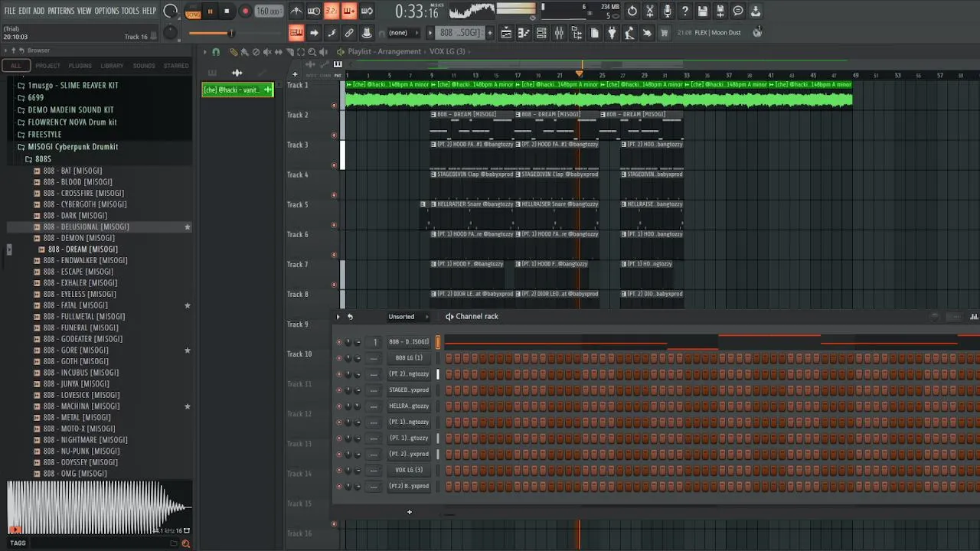Toggle countdown before recording button

point(332,11)
